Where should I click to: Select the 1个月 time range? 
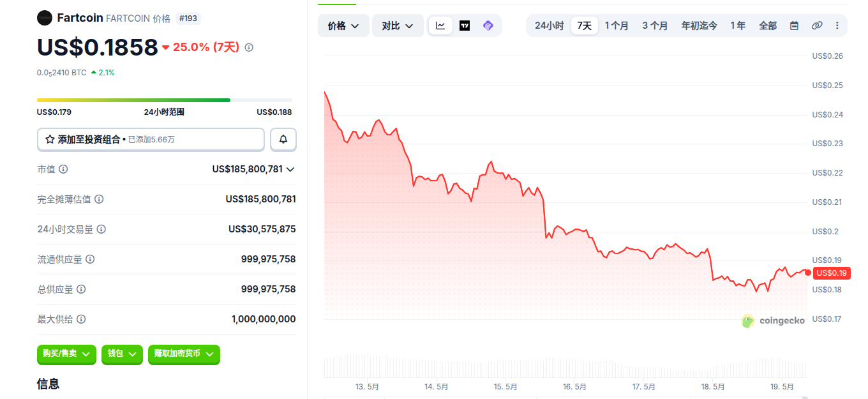point(617,26)
